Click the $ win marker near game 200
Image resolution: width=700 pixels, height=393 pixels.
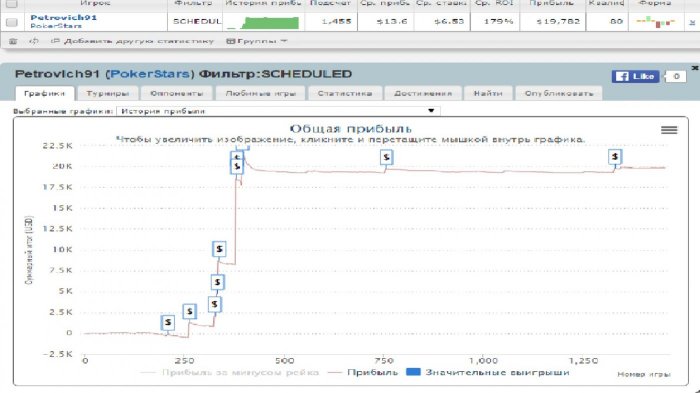point(168,322)
